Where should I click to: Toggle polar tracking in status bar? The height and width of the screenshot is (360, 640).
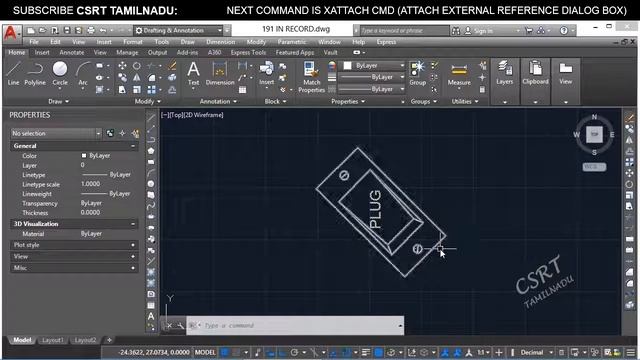[295, 352]
